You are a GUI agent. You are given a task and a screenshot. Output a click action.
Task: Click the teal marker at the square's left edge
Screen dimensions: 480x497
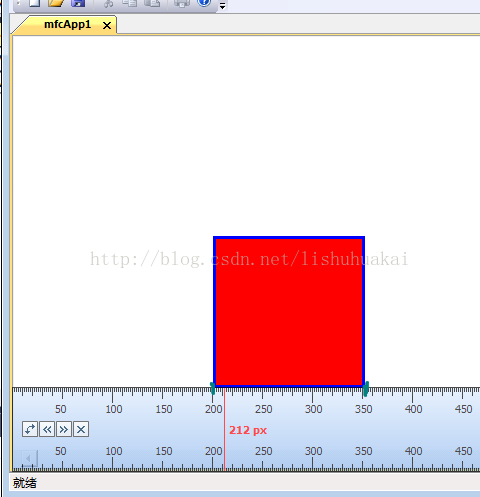click(213, 389)
